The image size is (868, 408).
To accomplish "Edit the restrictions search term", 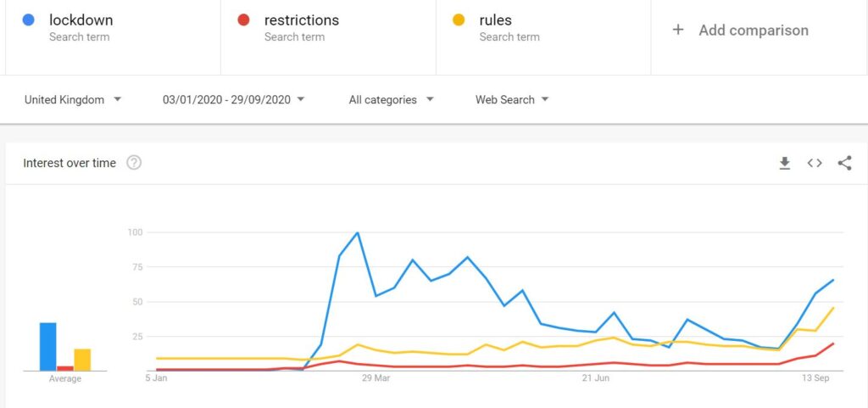I will (301, 20).
